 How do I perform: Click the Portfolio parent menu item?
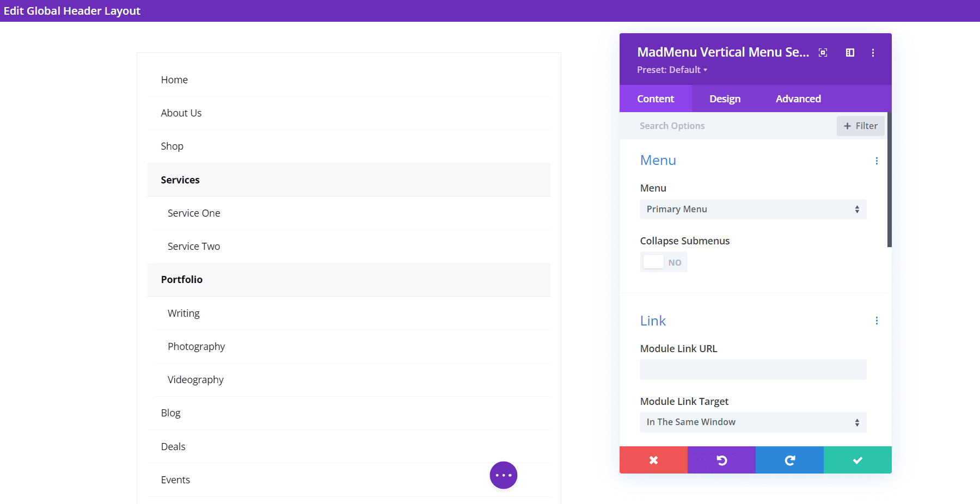coord(349,280)
